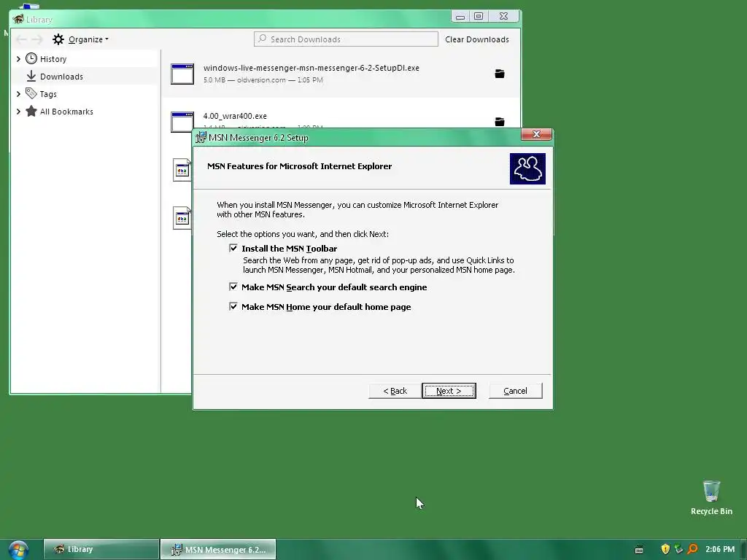
Task: Open containing folder for 4.00_wrar400.exe
Action: point(499,122)
